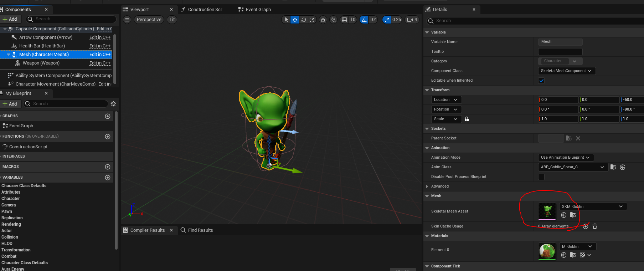This screenshot has width=644, height=271.
Task: Open My Blueprint settings gear
Action: tap(113, 104)
